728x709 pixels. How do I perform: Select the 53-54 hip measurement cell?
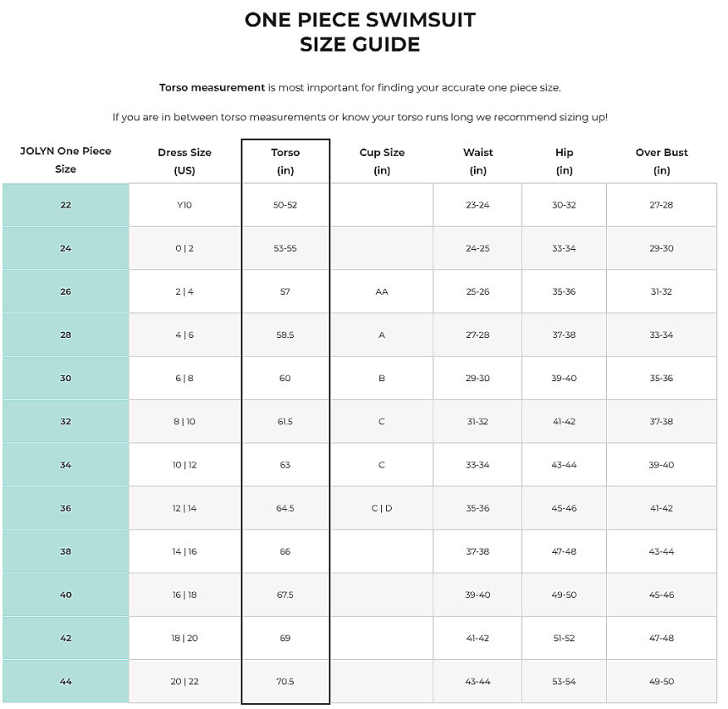pos(564,681)
